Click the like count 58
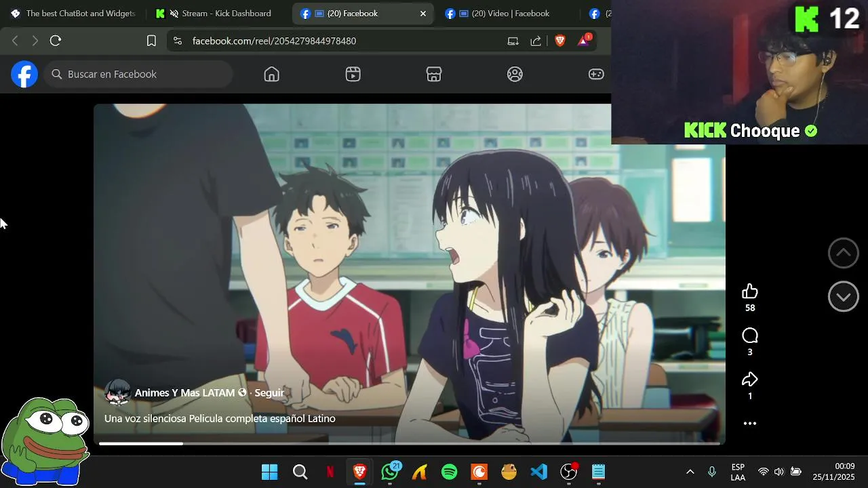The width and height of the screenshot is (868, 488). (750, 308)
